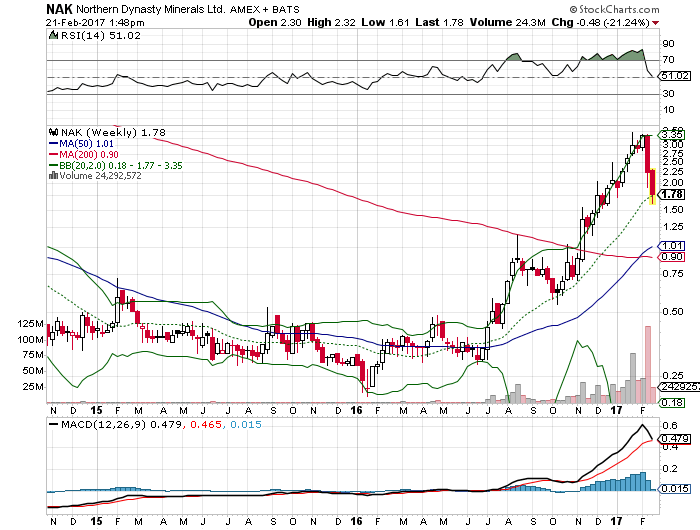
Task: Click the 51.02 RSI value tag
Action: (673, 75)
